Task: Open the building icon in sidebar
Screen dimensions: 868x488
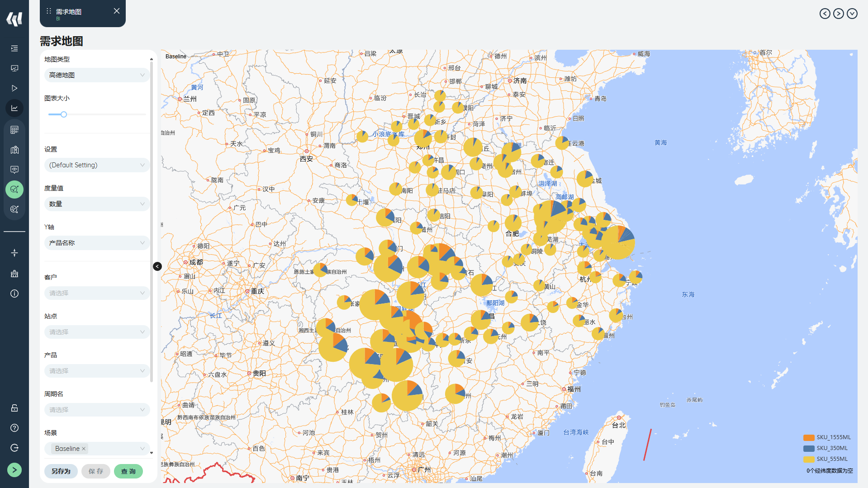Action: 14,274
